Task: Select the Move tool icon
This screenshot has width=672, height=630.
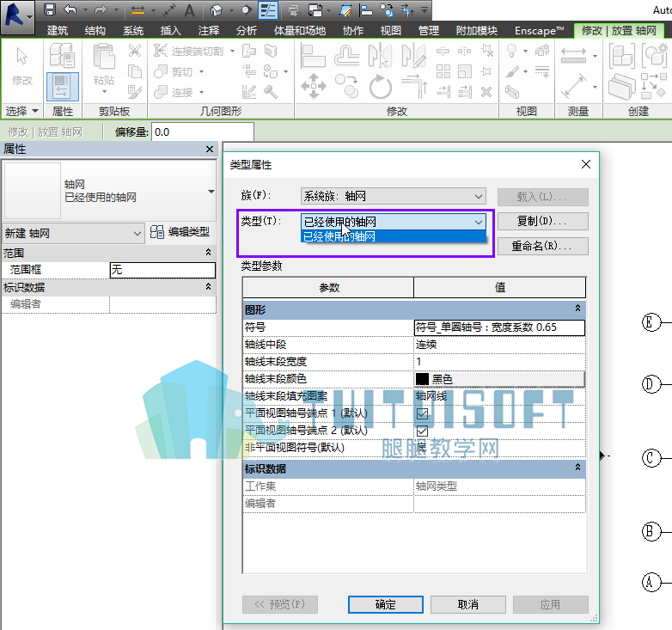Action: [x=314, y=86]
